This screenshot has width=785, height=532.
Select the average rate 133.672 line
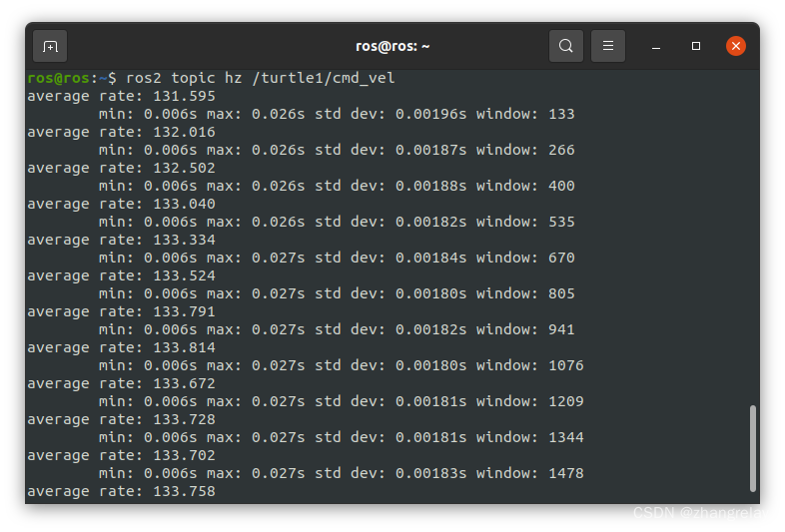click(121, 384)
